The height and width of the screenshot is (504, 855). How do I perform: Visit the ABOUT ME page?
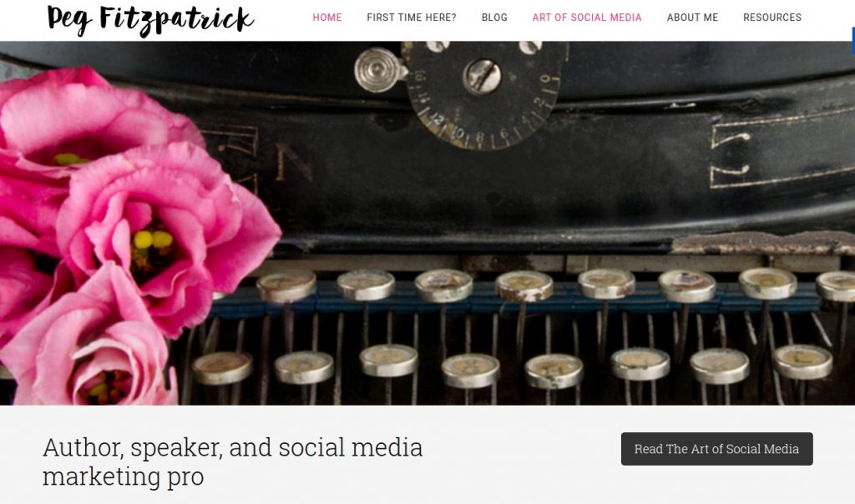click(692, 18)
